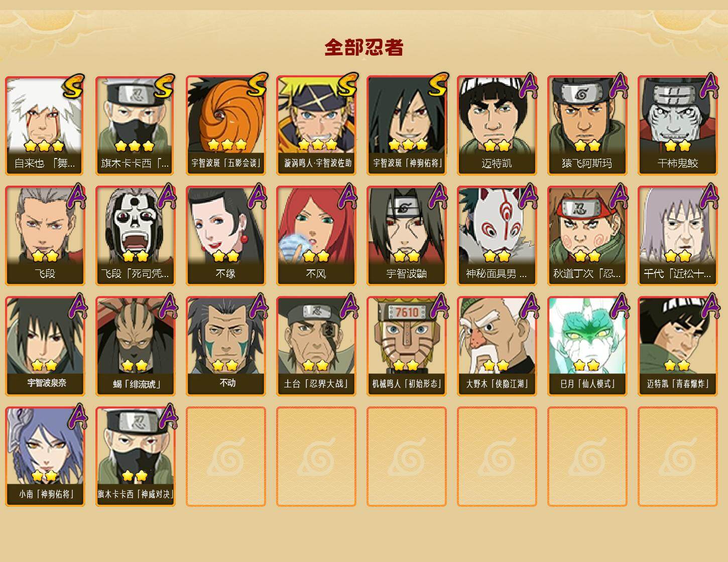Click the 小南「神驹佑将」 card
This screenshot has width=728, height=562.
coord(45,457)
